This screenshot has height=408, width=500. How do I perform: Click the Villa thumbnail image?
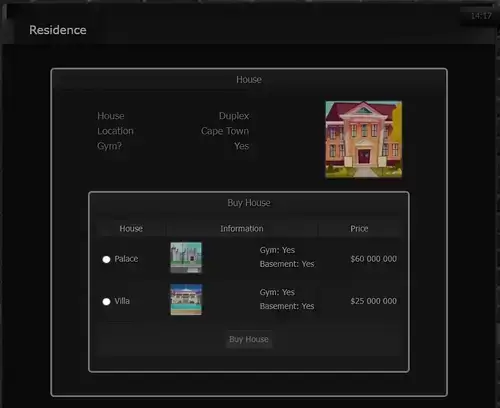pos(186,299)
